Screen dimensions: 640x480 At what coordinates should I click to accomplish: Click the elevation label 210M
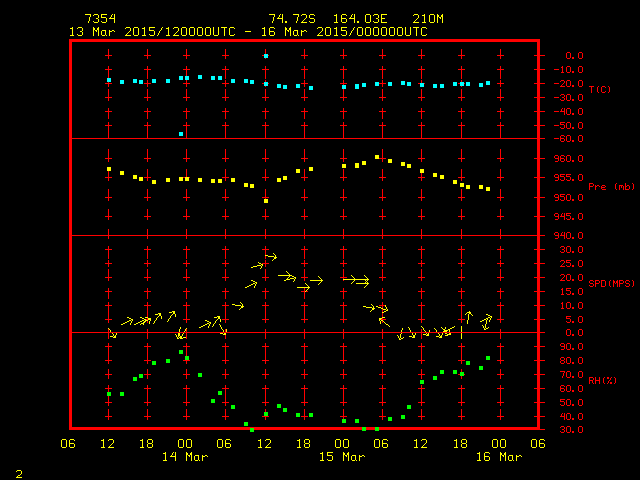428,19
